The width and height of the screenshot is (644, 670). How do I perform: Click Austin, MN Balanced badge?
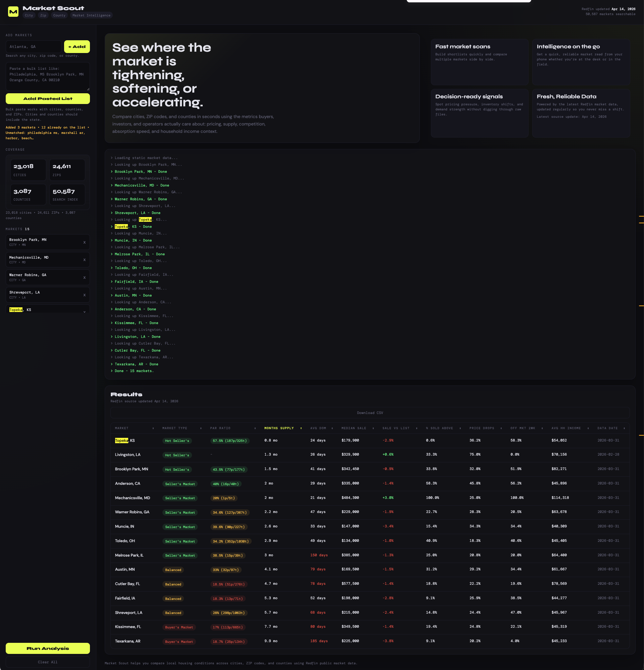tap(173, 570)
